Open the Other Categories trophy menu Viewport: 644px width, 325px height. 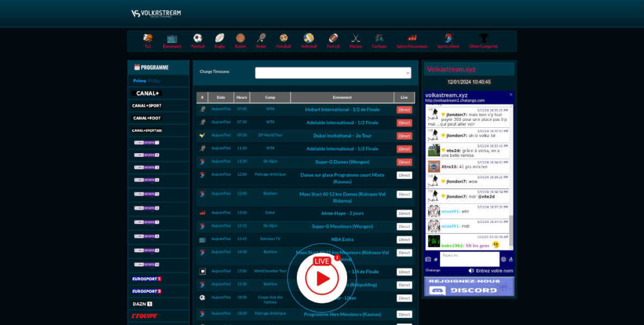tap(484, 38)
